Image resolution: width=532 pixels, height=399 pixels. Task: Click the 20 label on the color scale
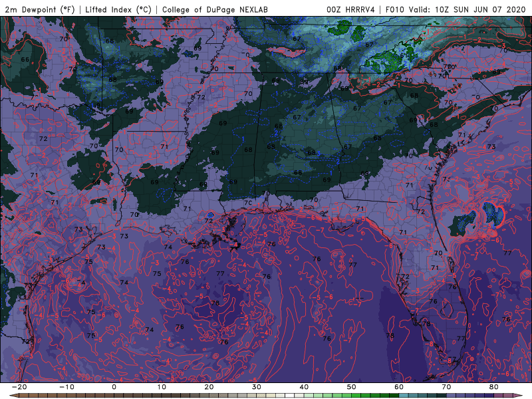tap(209, 387)
